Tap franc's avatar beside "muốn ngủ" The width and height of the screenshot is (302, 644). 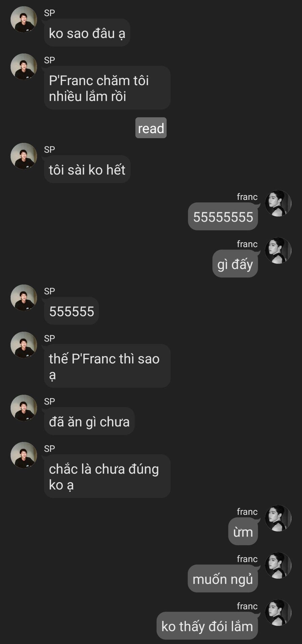pos(278,566)
